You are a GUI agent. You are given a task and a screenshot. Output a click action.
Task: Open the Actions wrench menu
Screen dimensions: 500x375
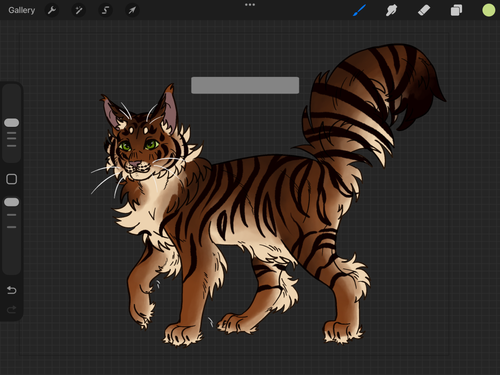coord(52,10)
